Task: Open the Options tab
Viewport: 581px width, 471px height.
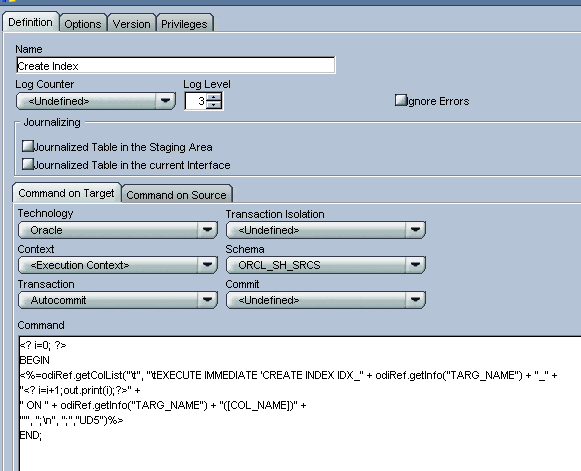Action: point(83,24)
